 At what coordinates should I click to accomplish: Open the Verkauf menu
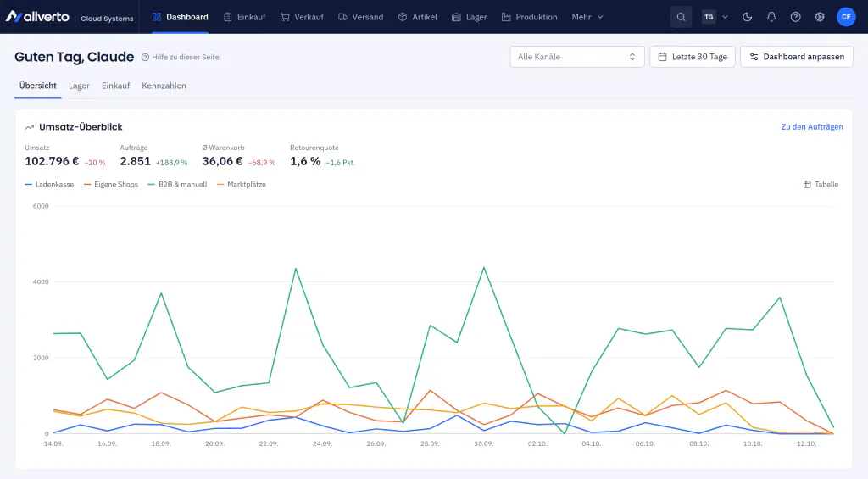pos(302,17)
